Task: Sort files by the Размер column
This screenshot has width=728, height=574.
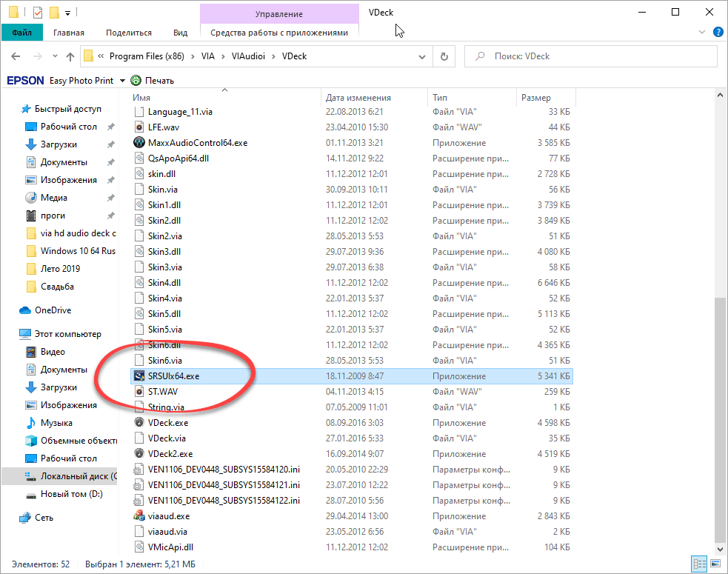Action: point(535,98)
